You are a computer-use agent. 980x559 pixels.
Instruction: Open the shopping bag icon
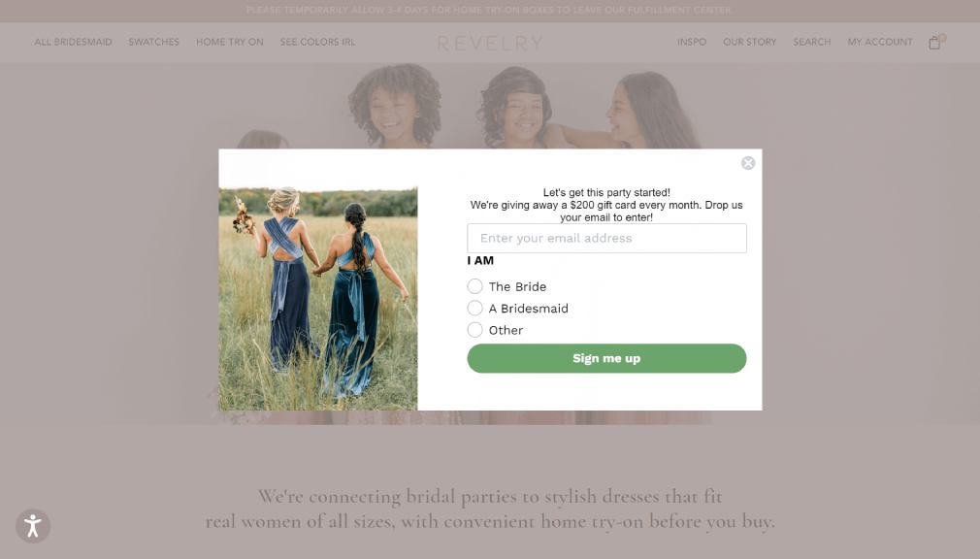click(x=934, y=43)
